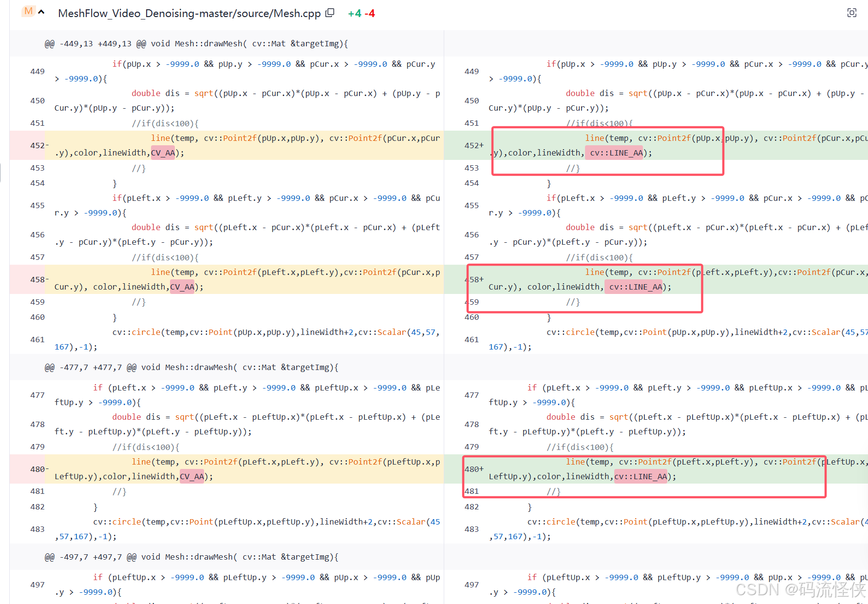The width and height of the screenshot is (868, 604).
Task: Select hunk header '@@ -449,13 +449,13 @@'
Action: point(95,43)
